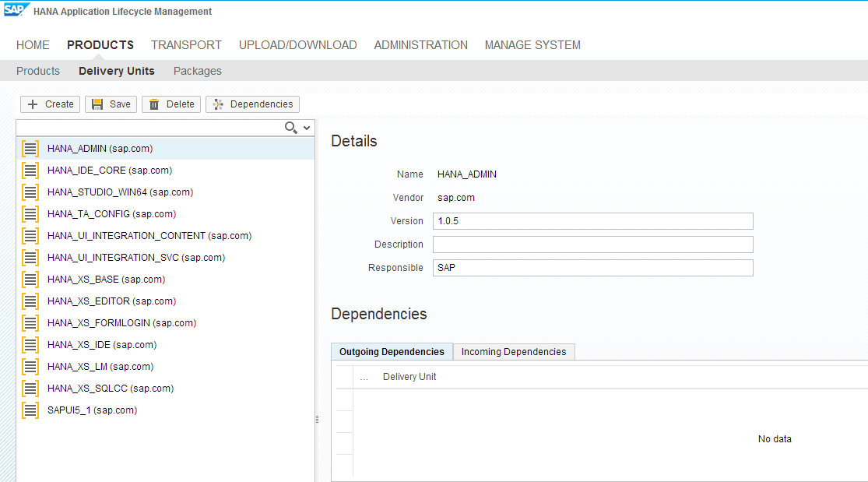This screenshot has width=868, height=482.
Task: Select the Incoming Dependencies tab
Action: click(514, 352)
